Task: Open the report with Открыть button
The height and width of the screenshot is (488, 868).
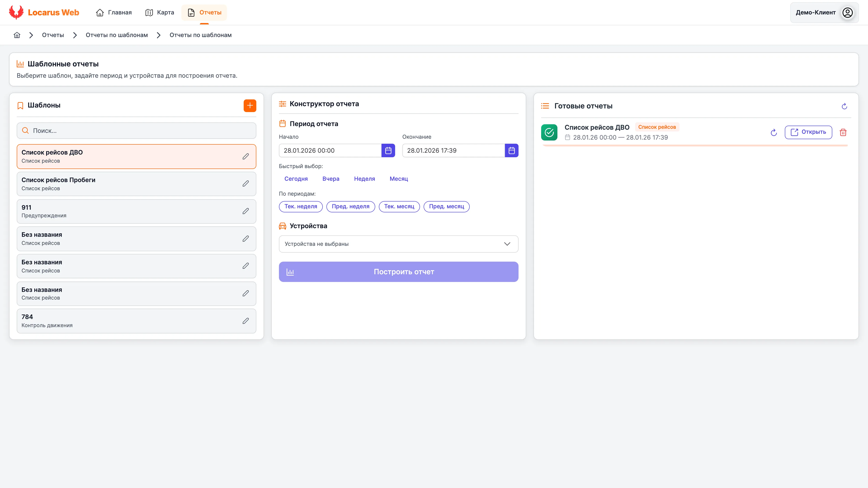Action: [808, 132]
